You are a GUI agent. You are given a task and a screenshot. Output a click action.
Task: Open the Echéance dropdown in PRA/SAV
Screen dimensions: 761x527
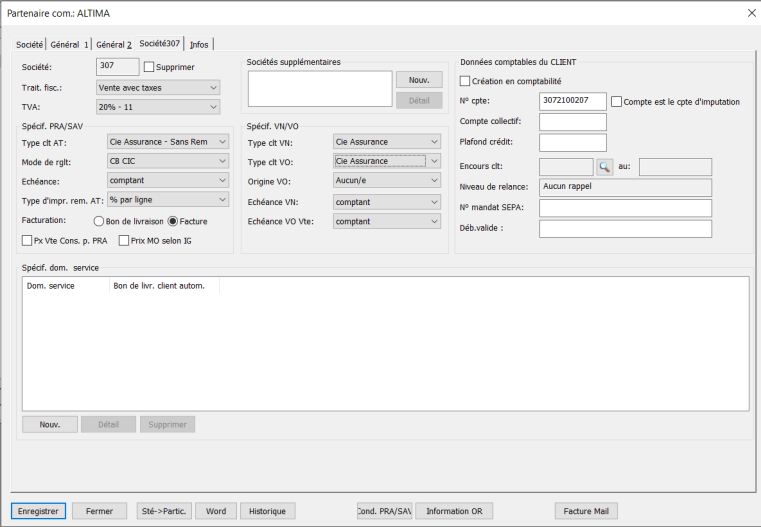pos(167,181)
